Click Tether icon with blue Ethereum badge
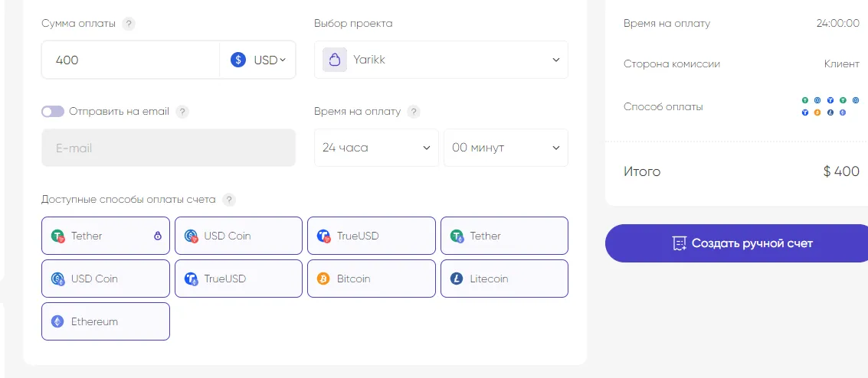The height and width of the screenshot is (378, 868). click(457, 236)
